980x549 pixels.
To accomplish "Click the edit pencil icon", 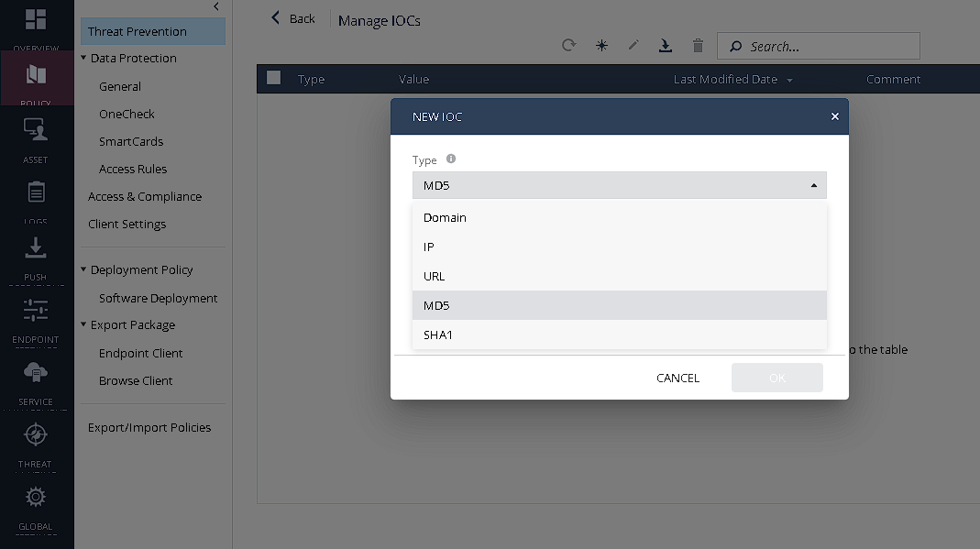I will tap(633, 45).
